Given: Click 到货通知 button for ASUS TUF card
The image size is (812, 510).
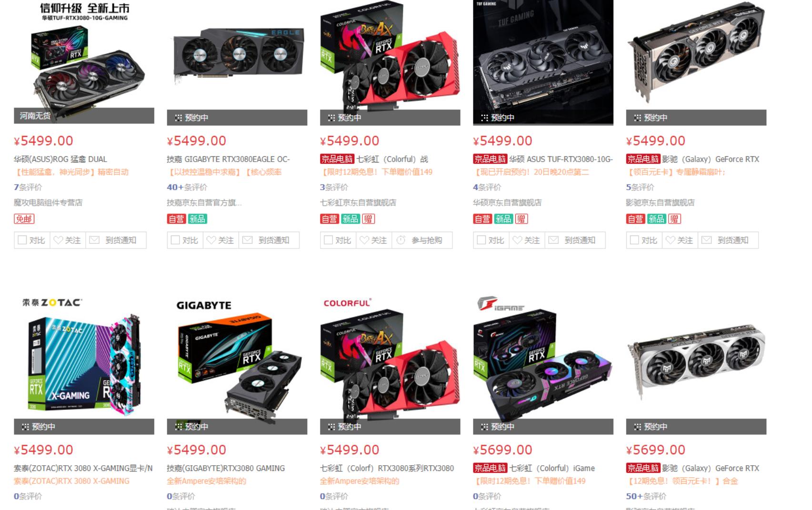Looking at the screenshot, I should tap(580, 240).
